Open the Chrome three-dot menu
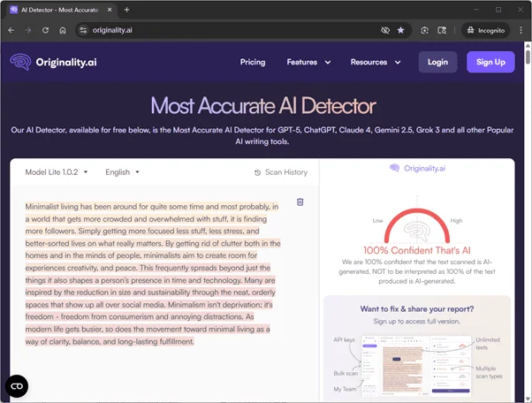This screenshot has height=403, width=532. click(x=521, y=30)
